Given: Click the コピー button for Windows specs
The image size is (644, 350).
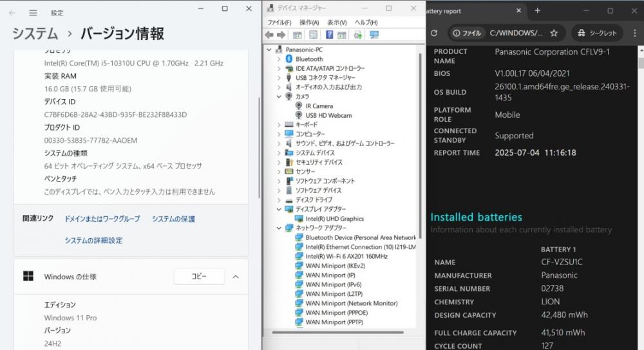Looking at the screenshot, I should [199, 277].
